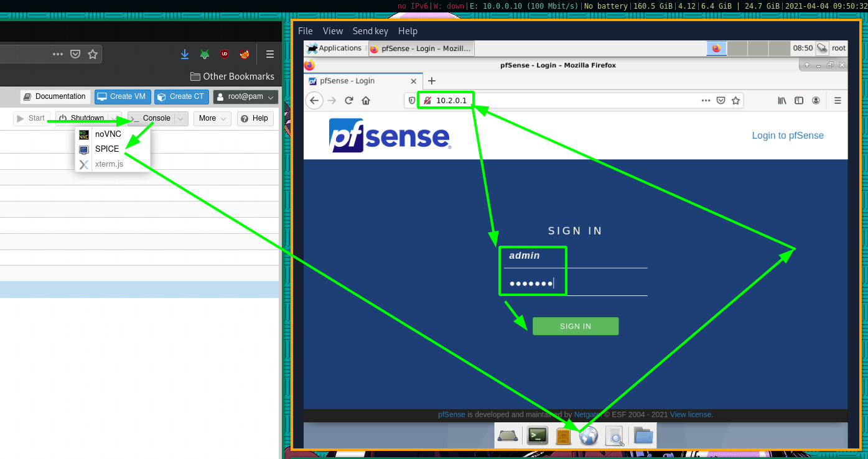The image size is (868, 459).
Task: Click the View license link
Action: pyautogui.click(x=691, y=415)
